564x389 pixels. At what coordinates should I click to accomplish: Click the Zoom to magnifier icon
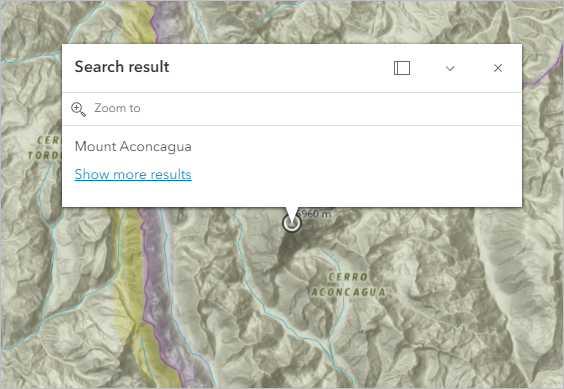[x=78, y=109]
